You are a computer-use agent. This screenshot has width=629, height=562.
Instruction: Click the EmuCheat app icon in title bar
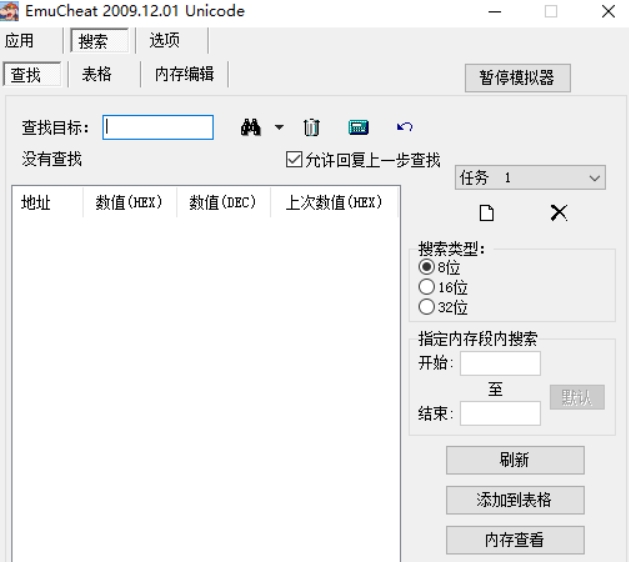[x=9, y=11]
